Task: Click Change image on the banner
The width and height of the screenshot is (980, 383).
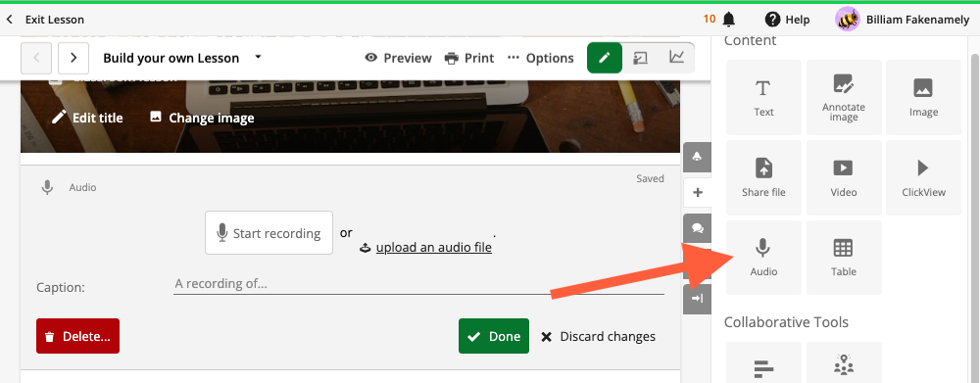Action: pyautogui.click(x=202, y=118)
